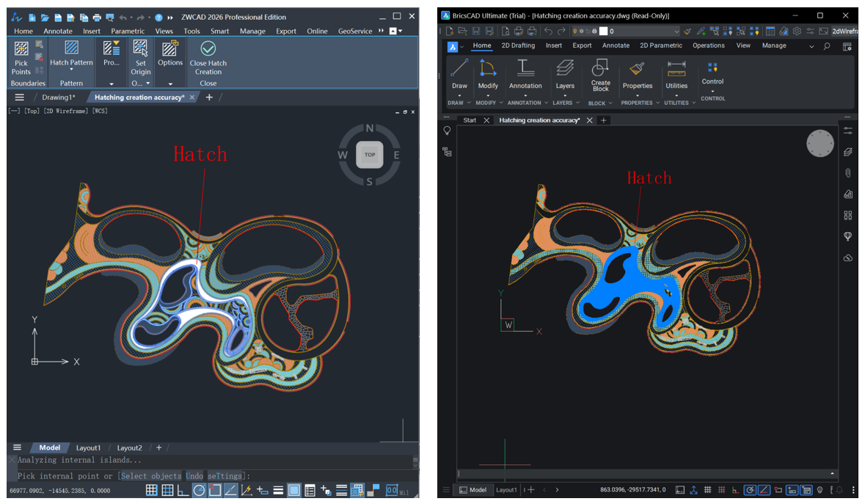Expand ANNOTATION panel chevron in BricsCAD

point(546,103)
